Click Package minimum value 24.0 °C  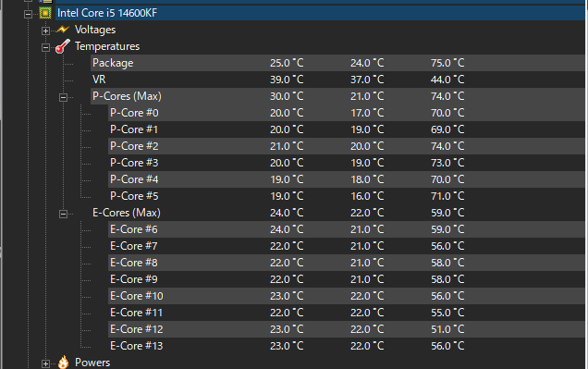[x=367, y=63]
